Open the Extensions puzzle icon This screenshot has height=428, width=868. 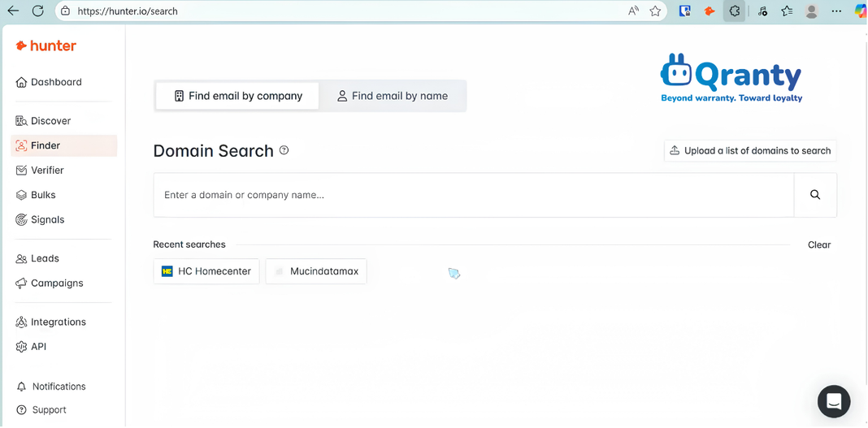point(735,11)
